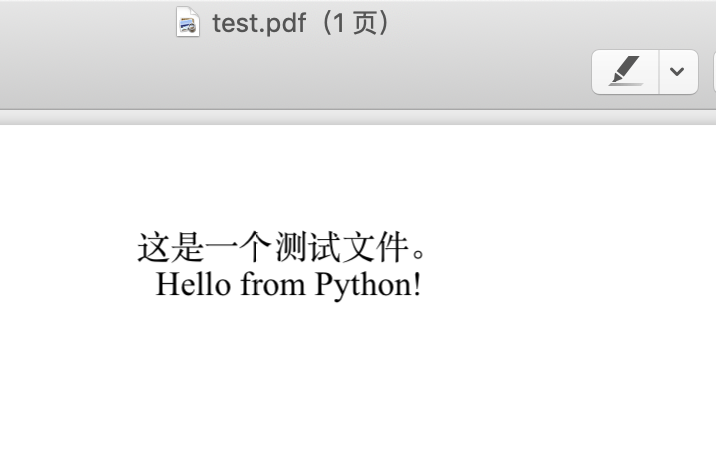
Task: Click the cut-off toolbar button right of chevron
Action: tap(713, 72)
